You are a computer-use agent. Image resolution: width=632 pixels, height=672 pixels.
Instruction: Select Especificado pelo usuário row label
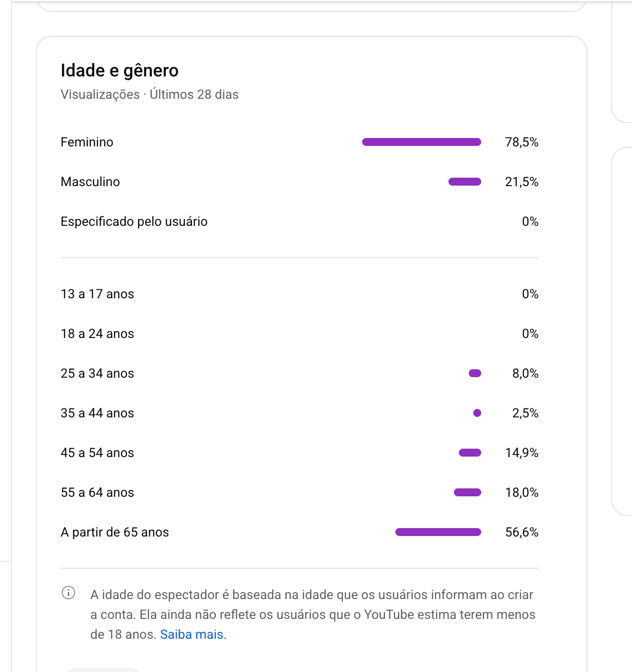point(134,221)
